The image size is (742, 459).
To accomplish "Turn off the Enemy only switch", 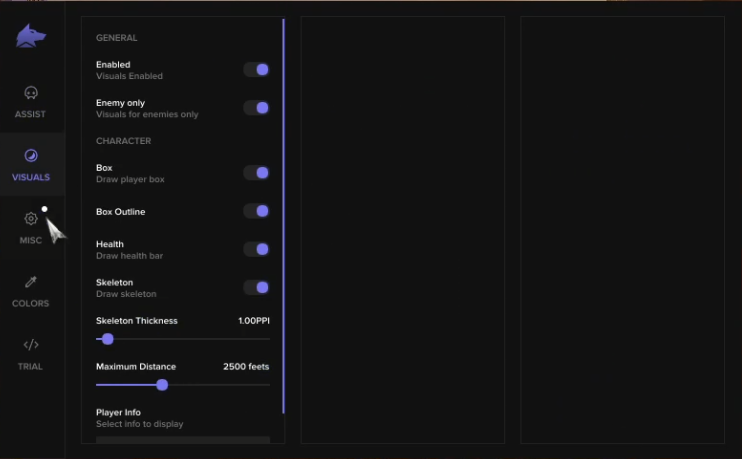I will (x=256, y=108).
